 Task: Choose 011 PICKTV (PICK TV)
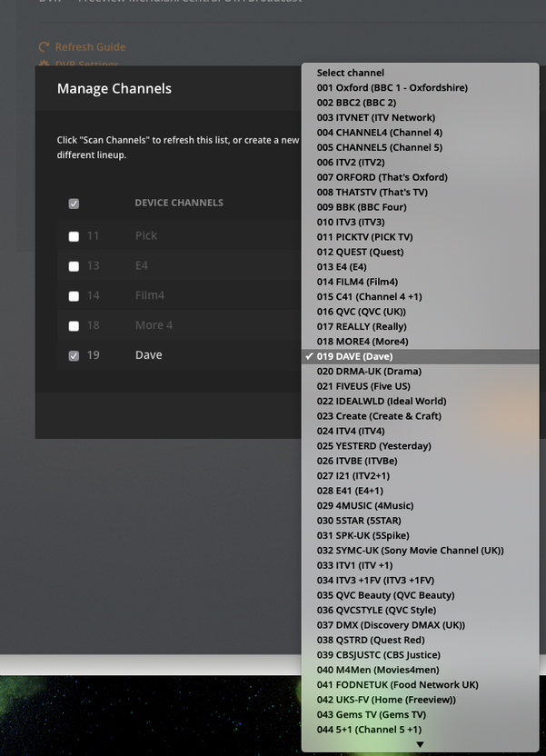(421, 237)
